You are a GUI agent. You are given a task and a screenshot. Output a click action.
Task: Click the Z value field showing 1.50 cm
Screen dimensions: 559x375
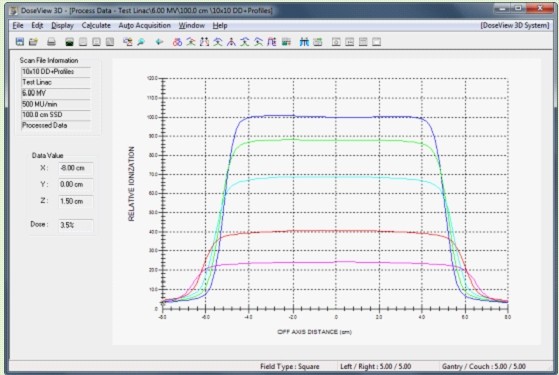point(76,201)
